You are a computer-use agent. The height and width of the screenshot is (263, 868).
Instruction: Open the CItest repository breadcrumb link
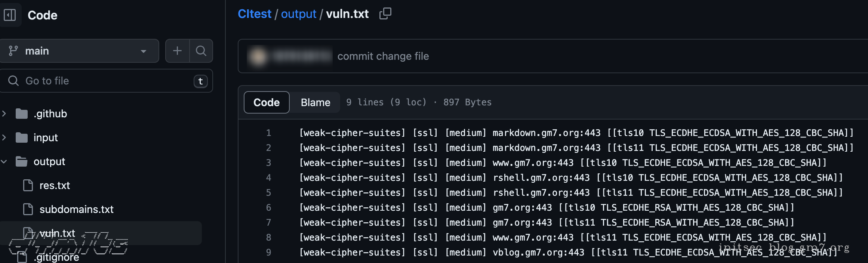[255, 14]
